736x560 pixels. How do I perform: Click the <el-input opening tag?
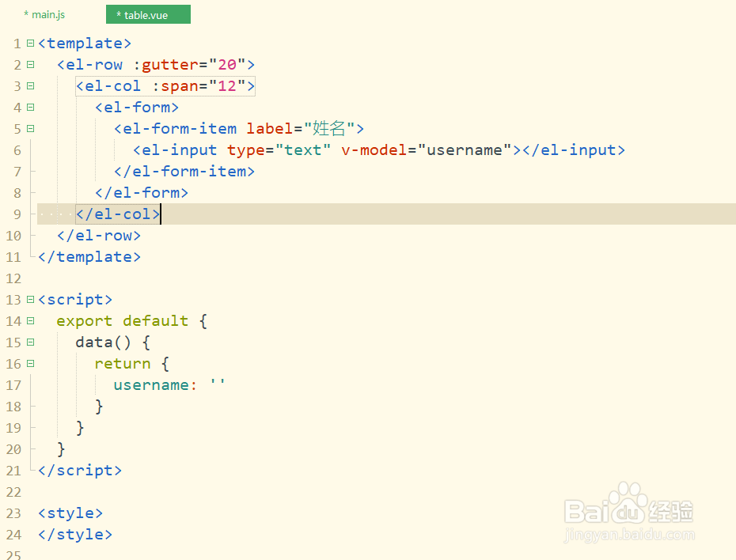click(175, 150)
